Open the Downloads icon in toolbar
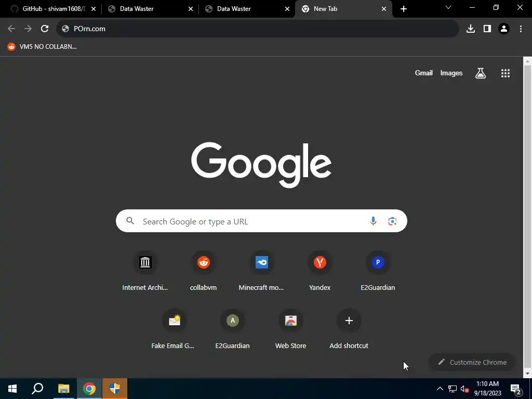 pyautogui.click(x=471, y=29)
